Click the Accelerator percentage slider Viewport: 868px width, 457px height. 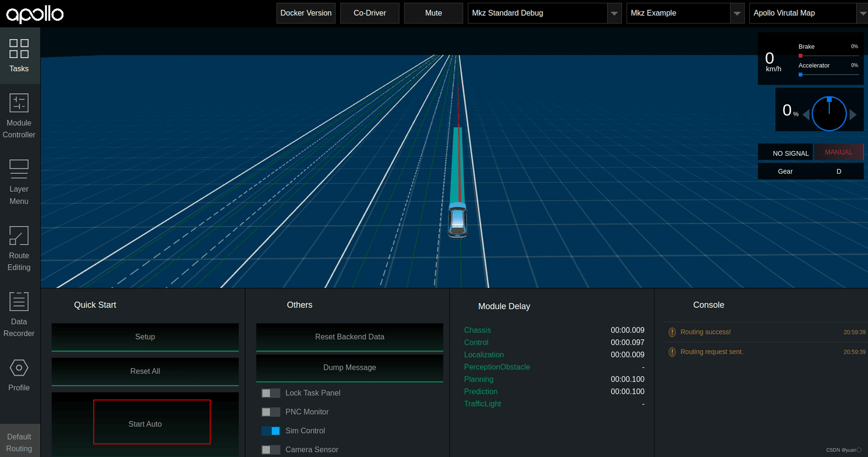(828, 75)
